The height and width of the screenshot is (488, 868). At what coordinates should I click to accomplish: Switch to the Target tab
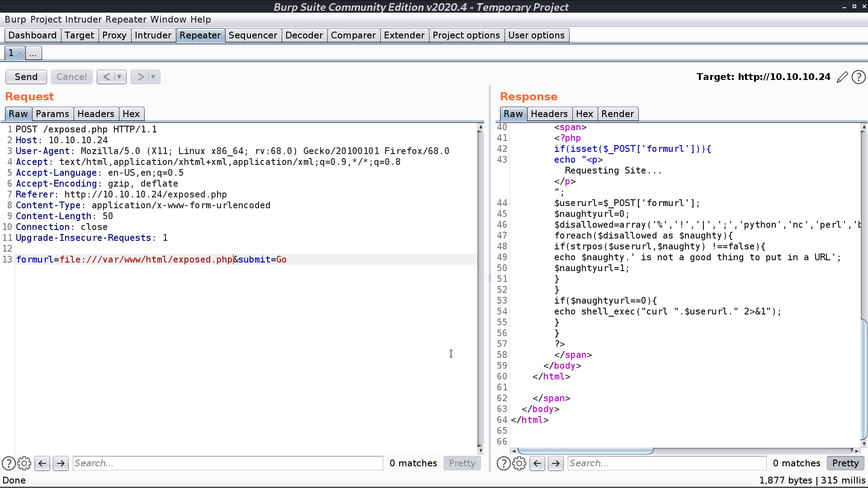tap(80, 35)
